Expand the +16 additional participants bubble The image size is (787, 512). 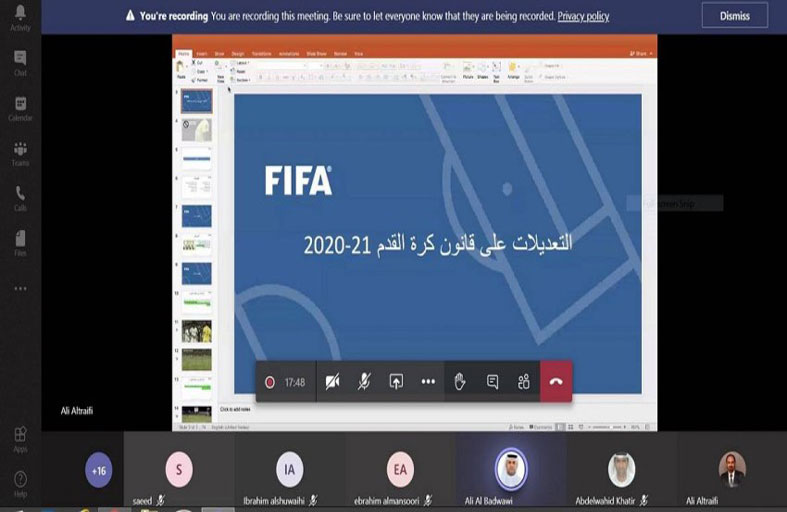99,469
